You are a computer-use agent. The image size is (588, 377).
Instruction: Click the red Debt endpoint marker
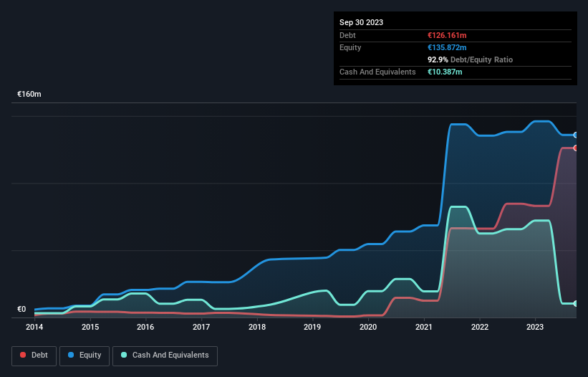(576, 148)
